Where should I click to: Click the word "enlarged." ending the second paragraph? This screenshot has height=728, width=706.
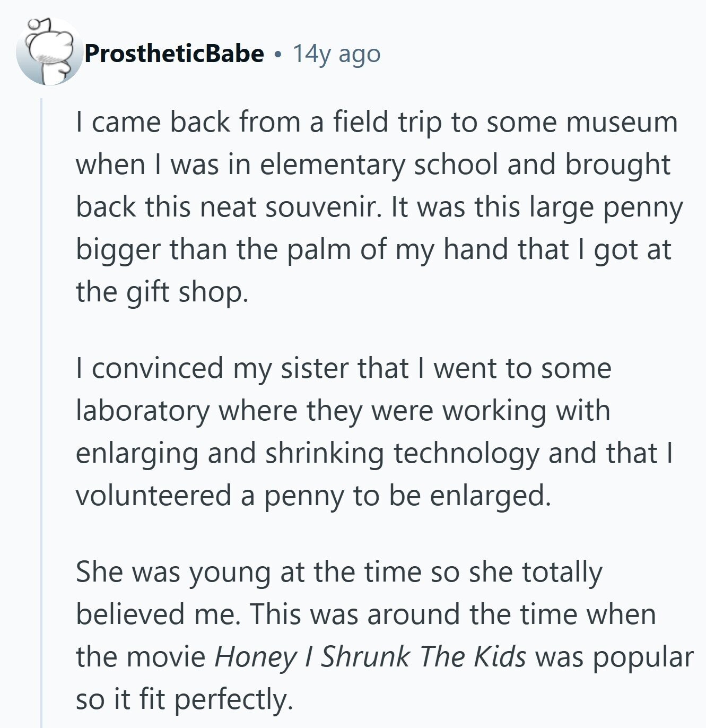[x=490, y=496]
